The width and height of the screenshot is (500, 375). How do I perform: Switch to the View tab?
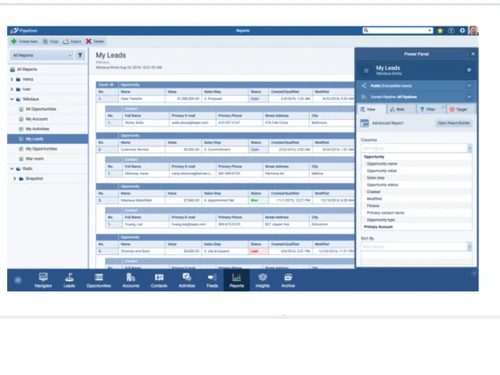pos(371,109)
